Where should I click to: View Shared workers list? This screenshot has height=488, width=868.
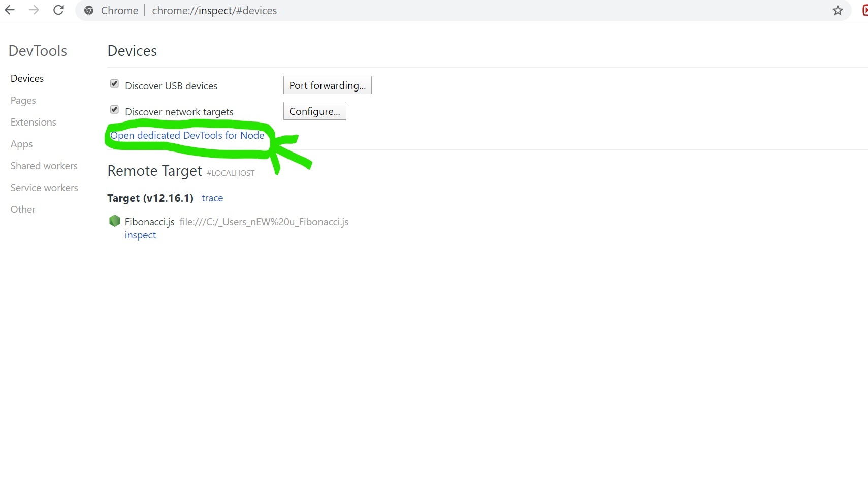tap(44, 166)
